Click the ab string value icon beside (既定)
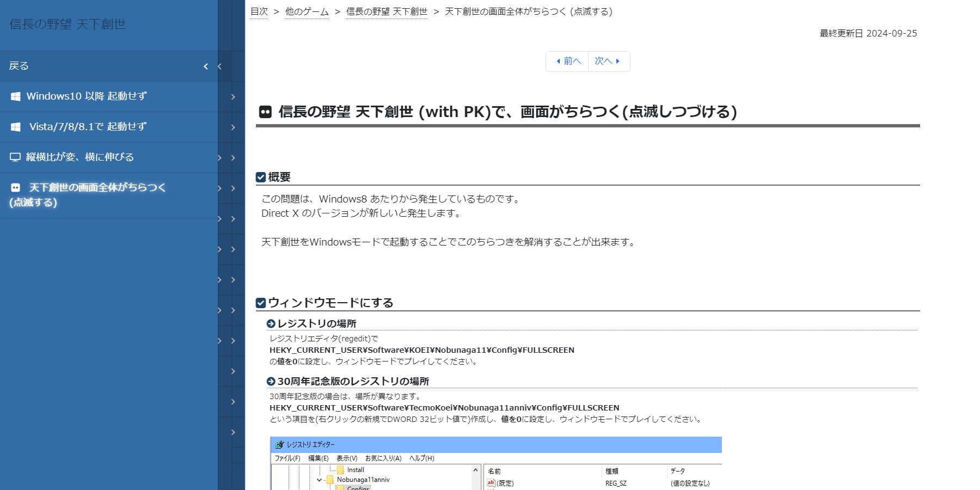Screen dimensions: 980x490 click(x=491, y=483)
